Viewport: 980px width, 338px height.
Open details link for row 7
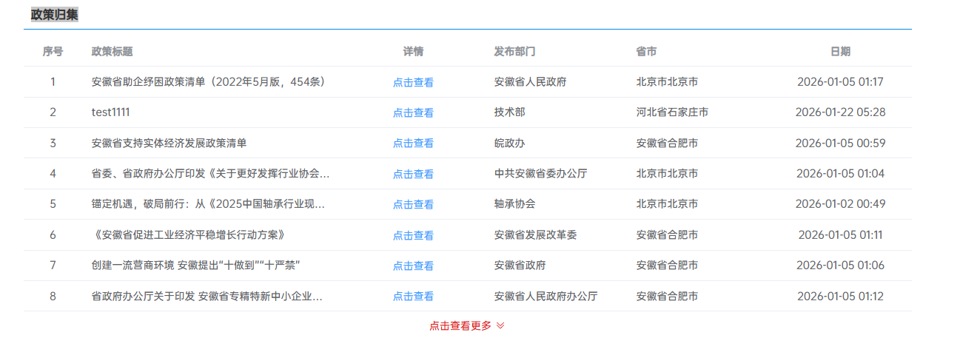413,266
